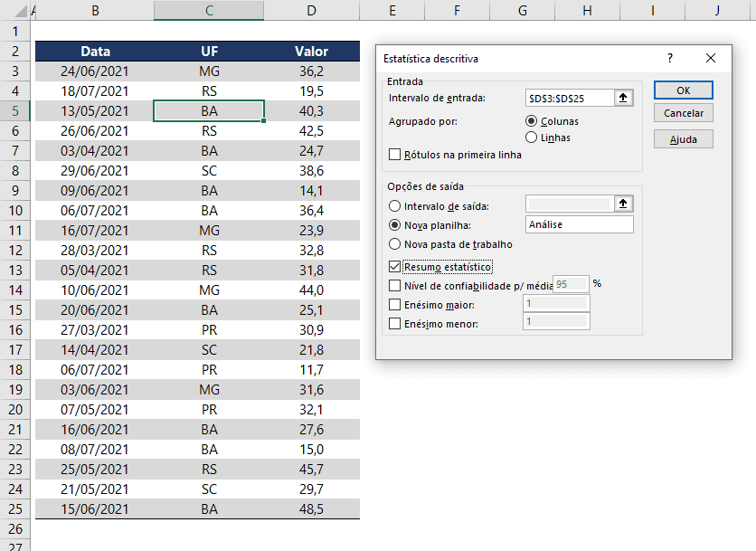Choose Intervalo de saída radio option
The width and height of the screenshot is (756, 551).
394,206
